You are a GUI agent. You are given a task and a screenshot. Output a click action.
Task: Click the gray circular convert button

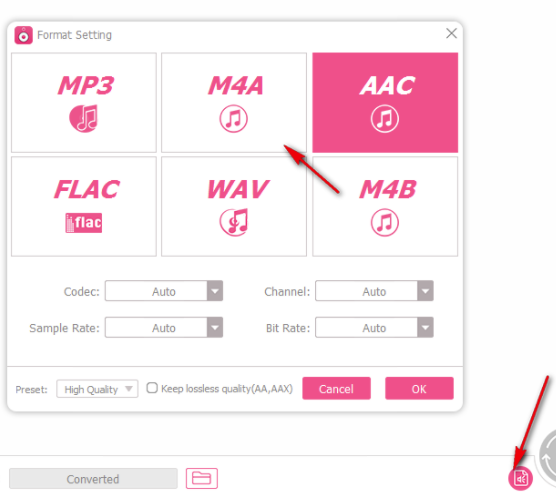click(547, 456)
